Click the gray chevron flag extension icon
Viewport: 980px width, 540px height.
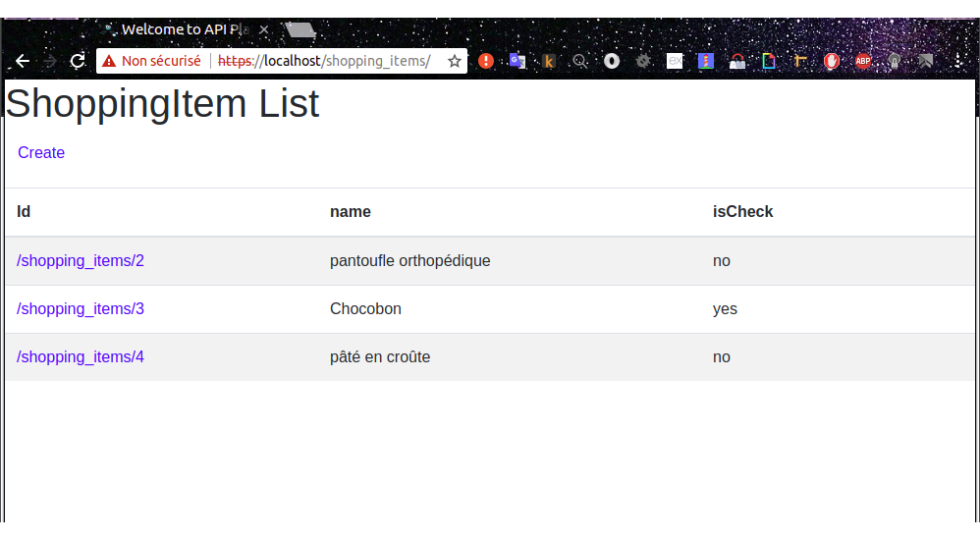click(x=926, y=61)
